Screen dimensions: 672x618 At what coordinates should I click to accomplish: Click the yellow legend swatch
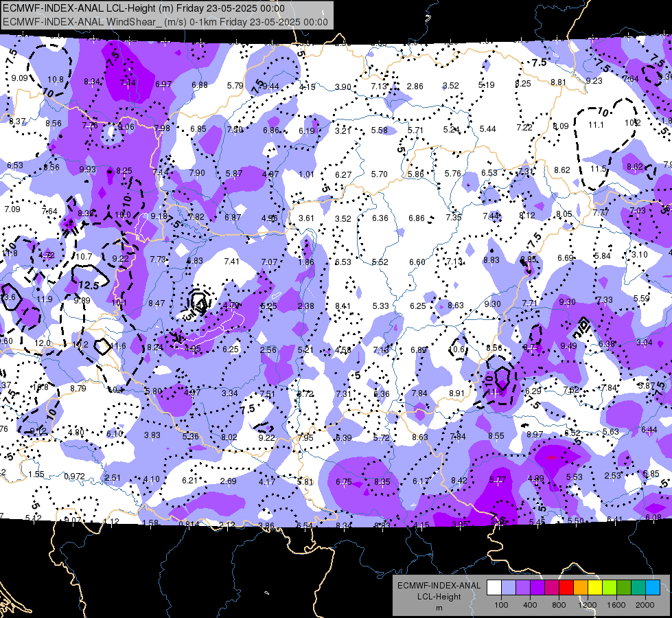click(x=595, y=588)
